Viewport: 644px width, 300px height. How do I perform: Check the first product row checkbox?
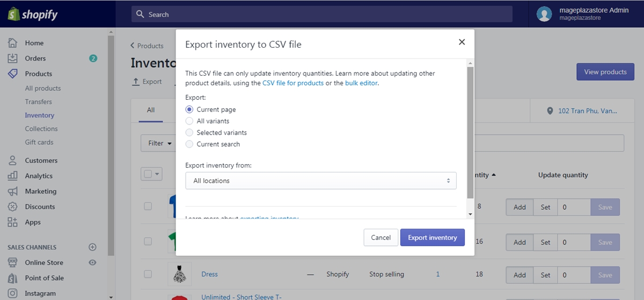pyautogui.click(x=148, y=206)
